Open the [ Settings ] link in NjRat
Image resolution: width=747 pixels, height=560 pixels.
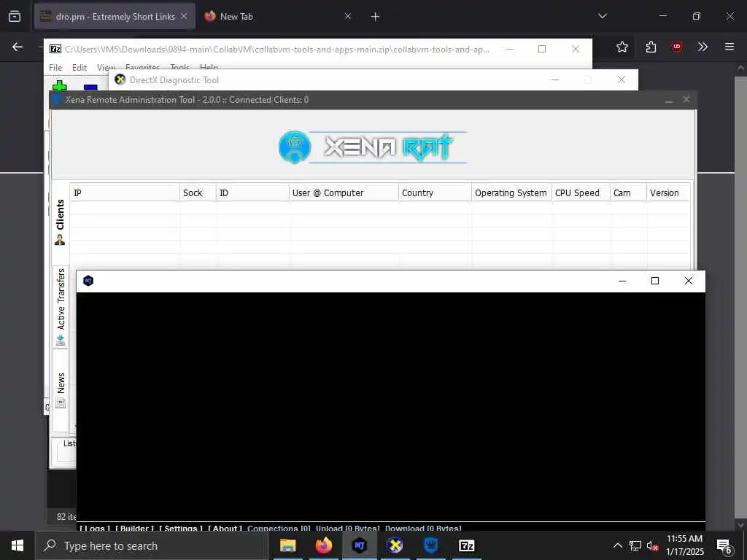coord(181,528)
